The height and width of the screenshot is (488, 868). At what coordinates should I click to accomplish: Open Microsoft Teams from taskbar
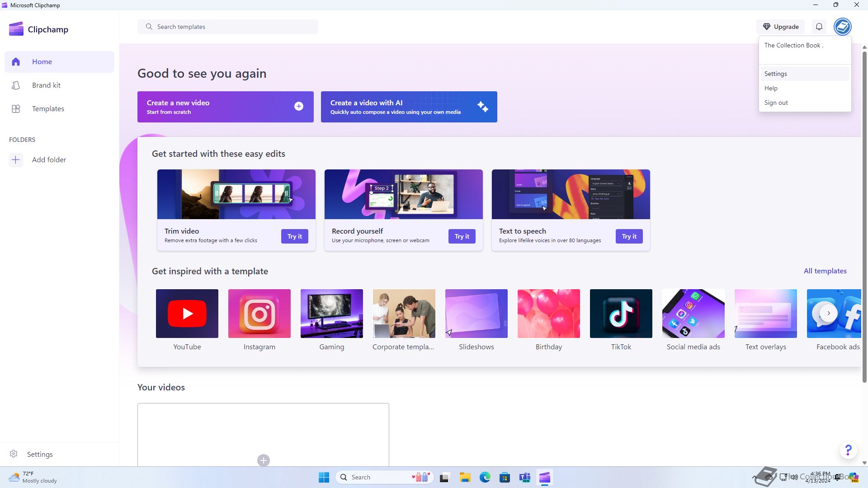(x=524, y=477)
